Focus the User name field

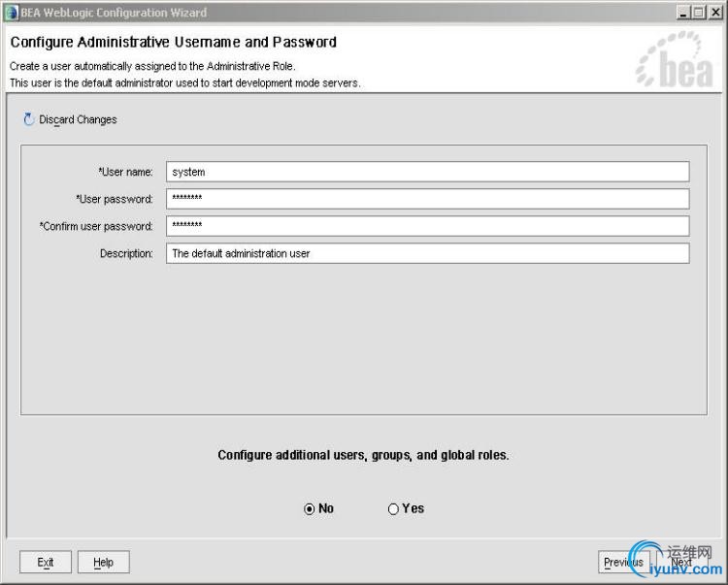428,172
